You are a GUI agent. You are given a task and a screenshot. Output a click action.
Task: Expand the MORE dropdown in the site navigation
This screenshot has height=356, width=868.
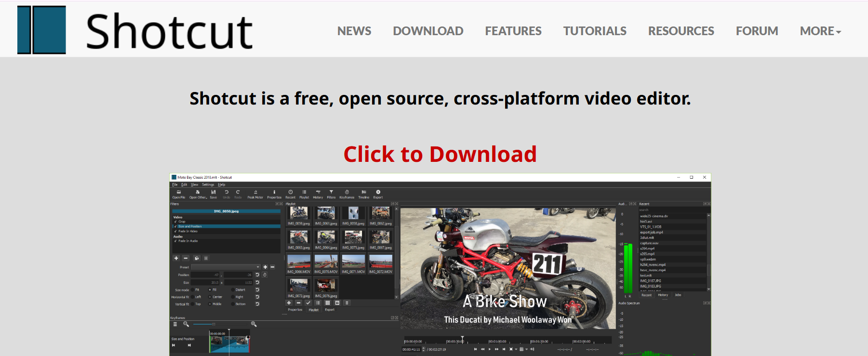coord(820,31)
